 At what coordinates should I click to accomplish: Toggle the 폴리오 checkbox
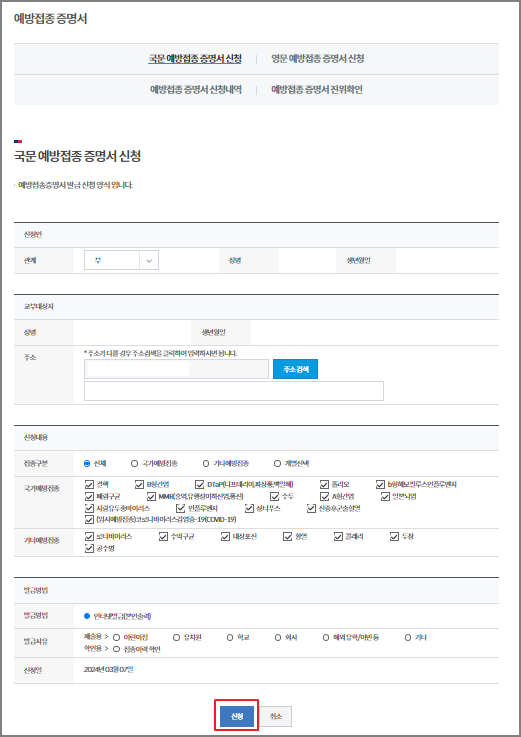tap(324, 484)
